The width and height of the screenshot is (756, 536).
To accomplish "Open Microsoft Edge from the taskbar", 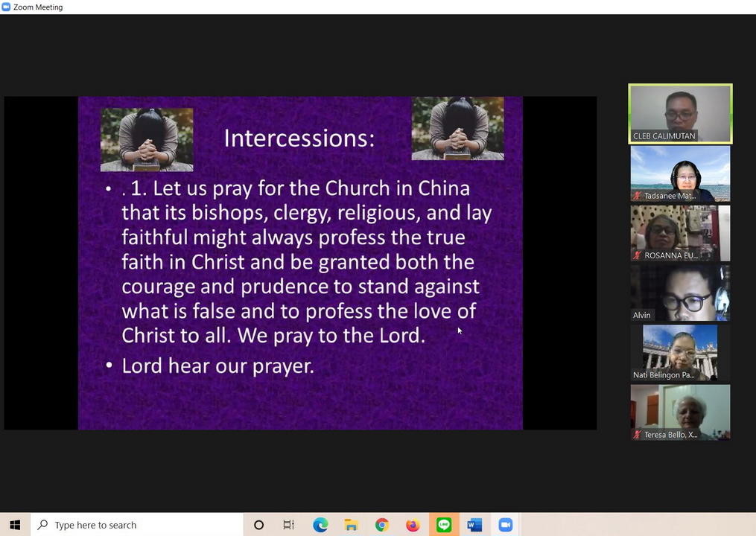I will pyautogui.click(x=320, y=525).
